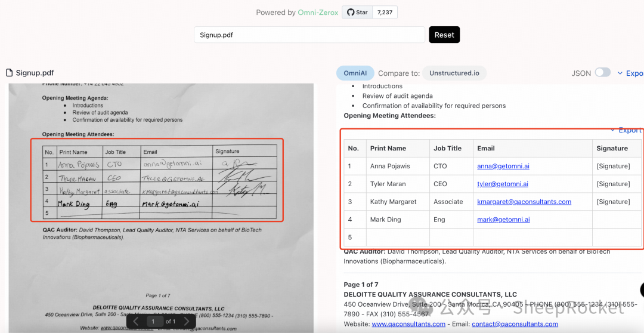Select the Unstructured.io comparison tab

454,73
